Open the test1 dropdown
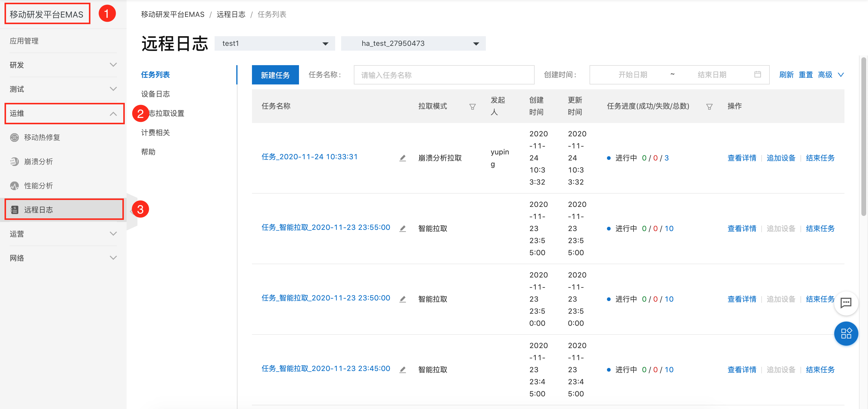 coord(275,43)
